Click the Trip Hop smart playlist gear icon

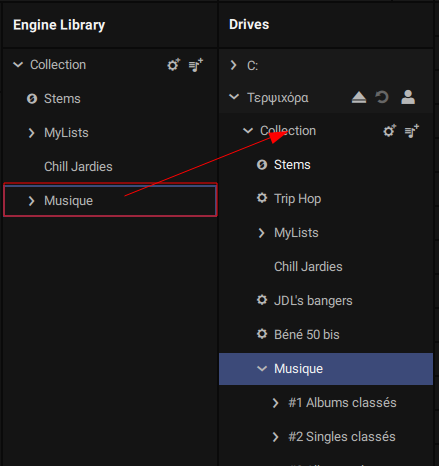[x=262, y=198]
